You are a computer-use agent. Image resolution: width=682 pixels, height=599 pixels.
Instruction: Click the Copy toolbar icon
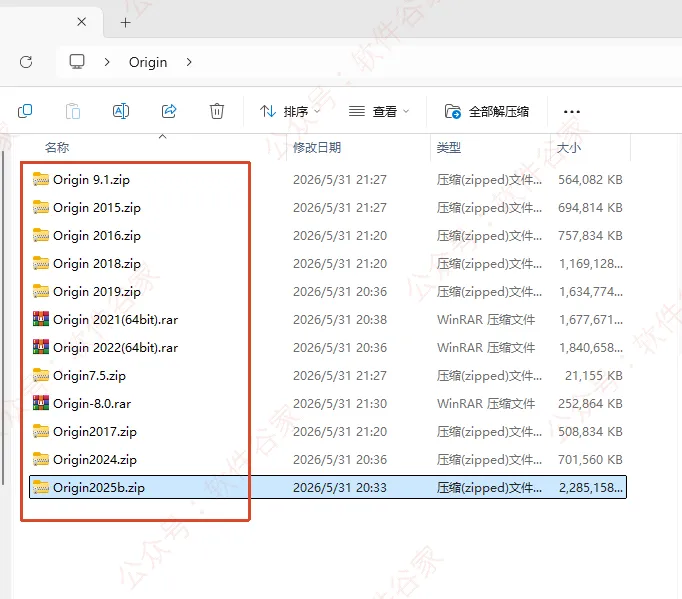click(25, 111)
